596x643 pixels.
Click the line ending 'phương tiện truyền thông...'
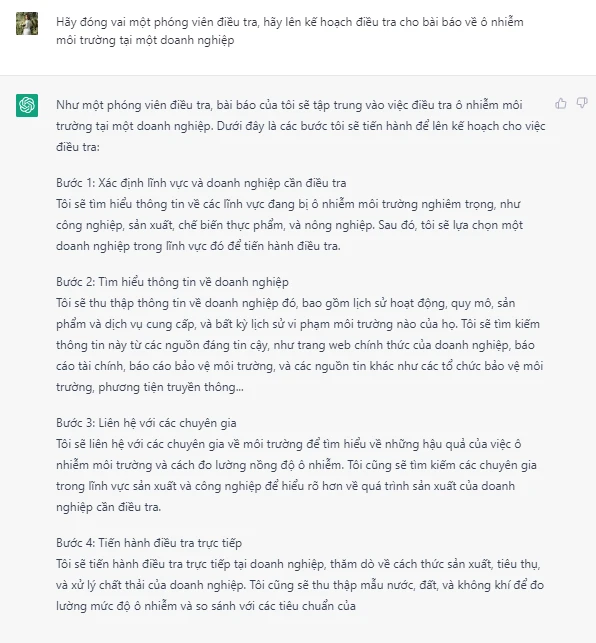click(150, 387)
